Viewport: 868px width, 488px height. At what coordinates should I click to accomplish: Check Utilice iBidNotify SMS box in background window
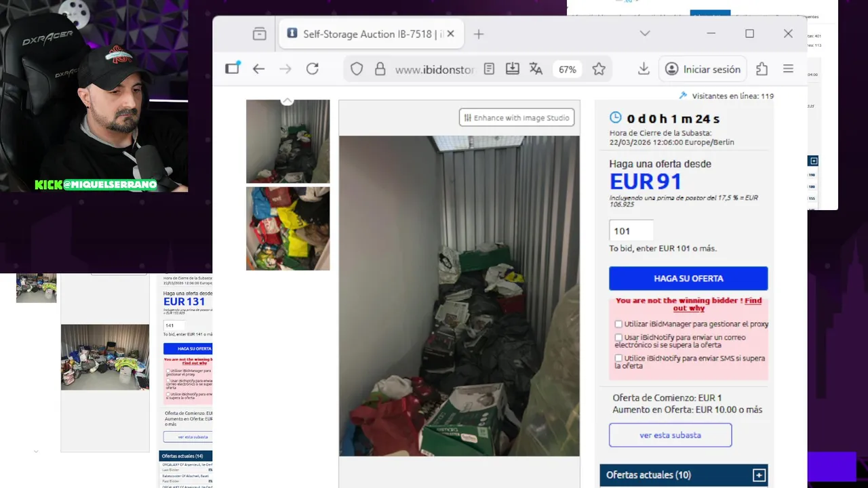click(x=168, y=394)
